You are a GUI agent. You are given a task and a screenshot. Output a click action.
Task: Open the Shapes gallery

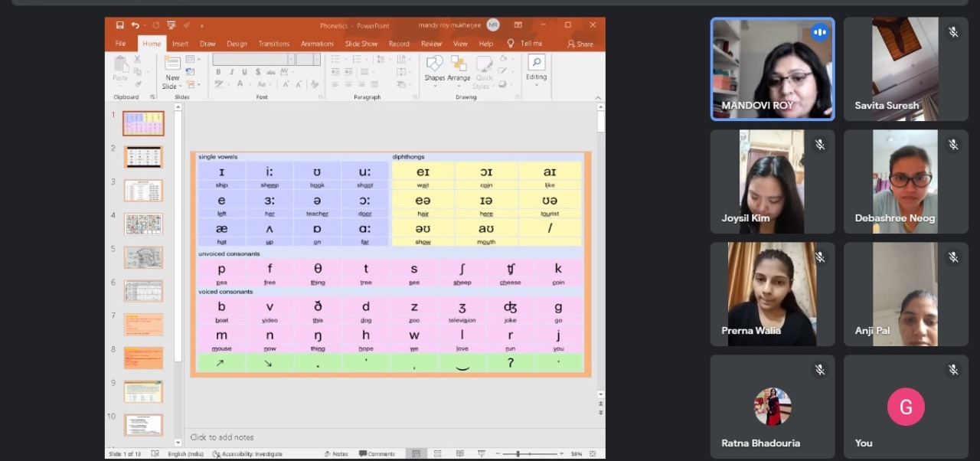click(x=434, y=68)
